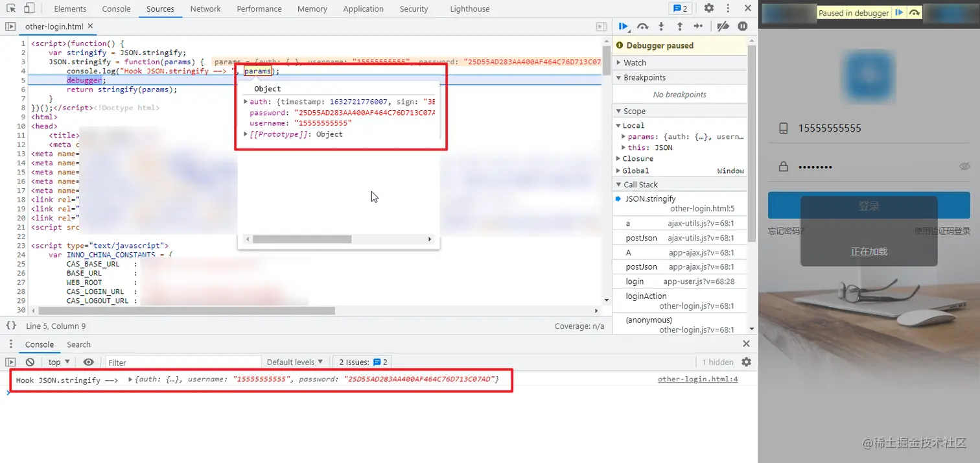Open the Memory tab
This screenshot has height=463, width=980.
(x=312, y=8)
